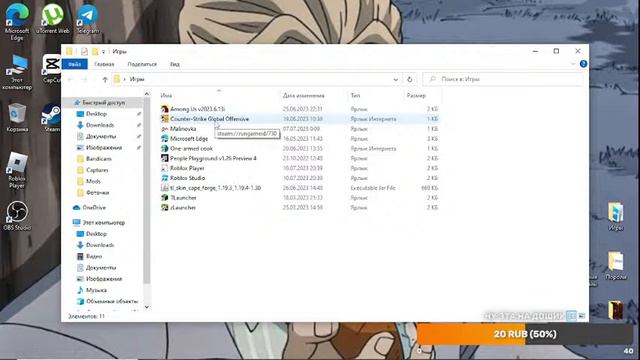Viewport: 640px width, 360px height.
Task: Open pinned Документы under Quick access
Action: pos(100,136)
